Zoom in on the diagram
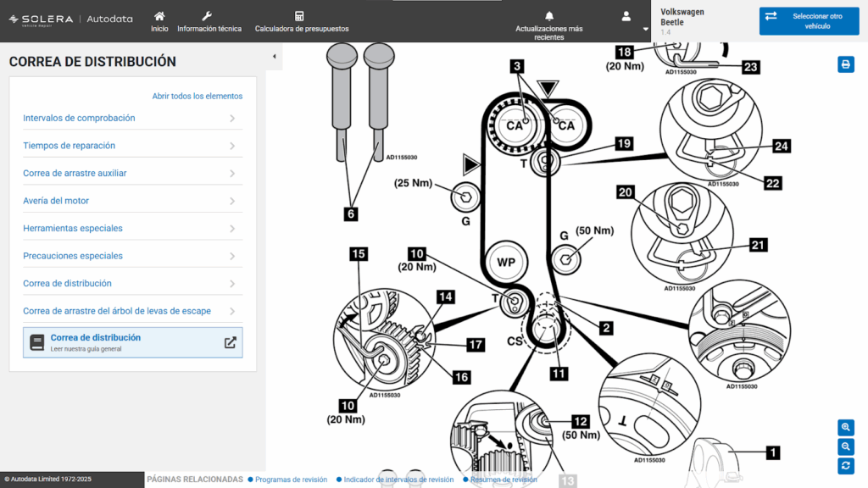Screen dimensions: 868x488 pyautogui.click(x=845, y=427)
